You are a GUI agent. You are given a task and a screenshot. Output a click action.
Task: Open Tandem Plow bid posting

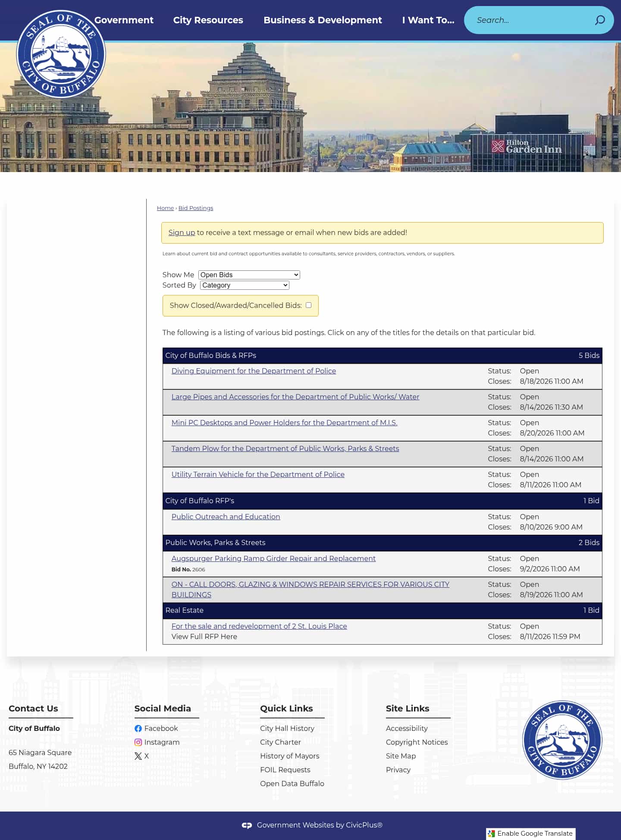(285, 448)
